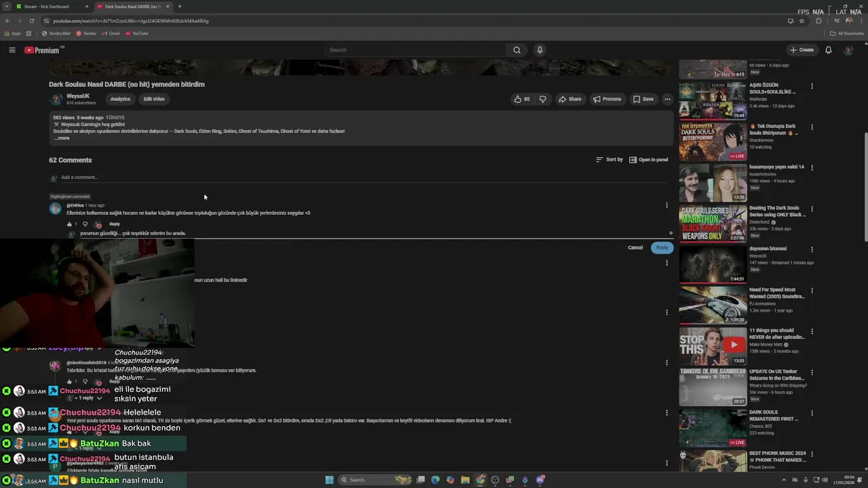Expand the 1 reply thread
868x488 pixels.
(x=89, y=398)
